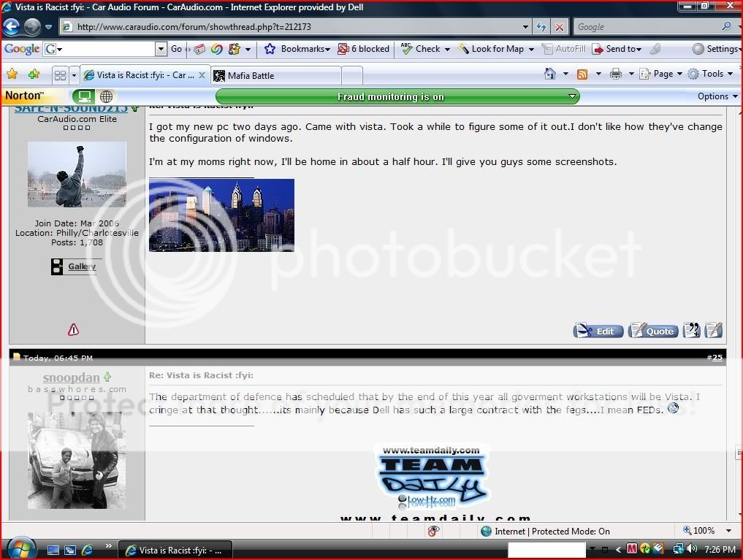Go forward to the next page

(x=32, y=26)
